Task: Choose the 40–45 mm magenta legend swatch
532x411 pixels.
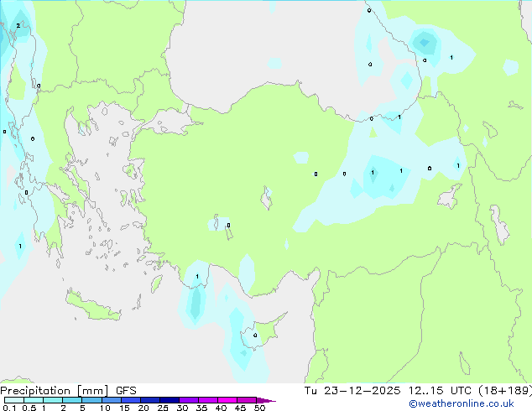Action: 227,400
